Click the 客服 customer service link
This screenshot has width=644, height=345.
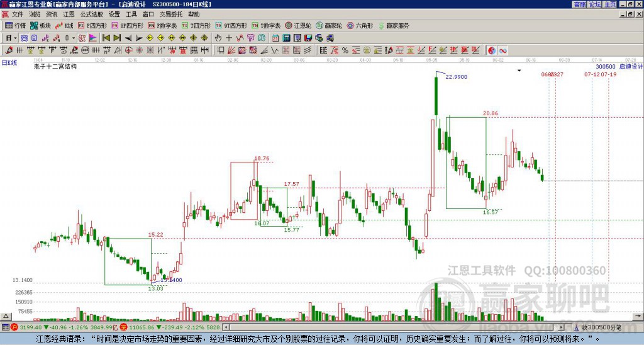[579, 4]
